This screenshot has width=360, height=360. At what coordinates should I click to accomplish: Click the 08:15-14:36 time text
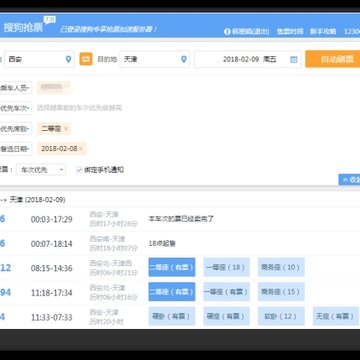click(52, 268)
